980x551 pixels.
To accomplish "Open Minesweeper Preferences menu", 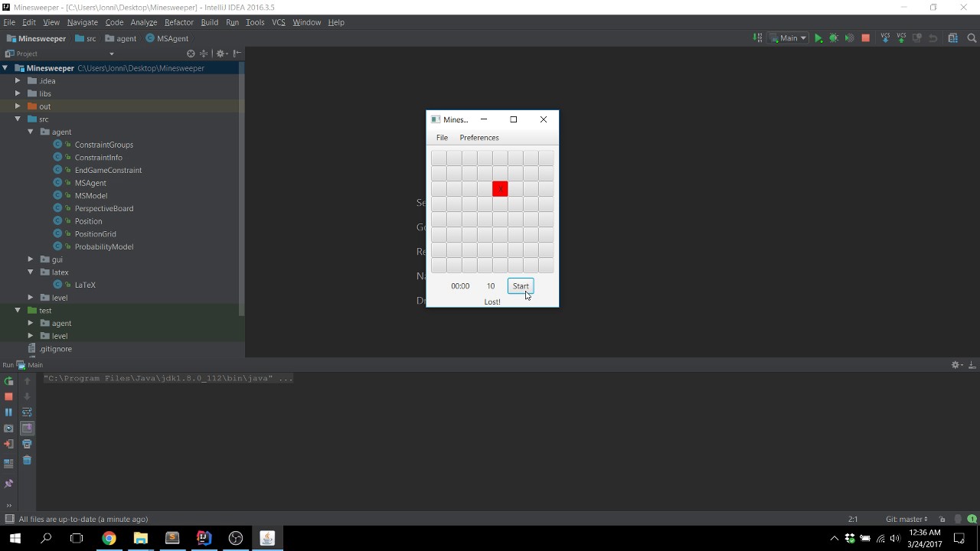I will click(x=479, y=138).
